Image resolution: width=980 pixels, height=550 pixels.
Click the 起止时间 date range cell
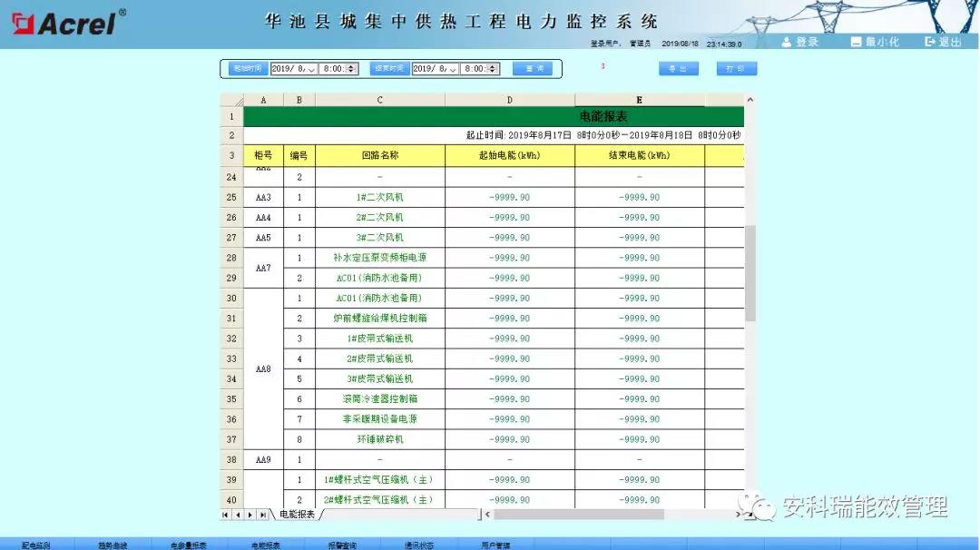click(494, 135)
